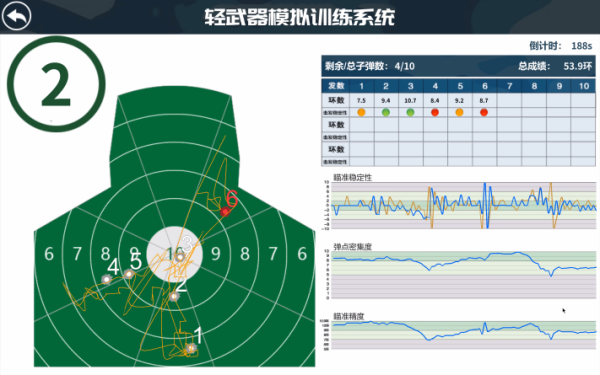
Task: Click green stability dot for shot 3
Action: (410, 112)
